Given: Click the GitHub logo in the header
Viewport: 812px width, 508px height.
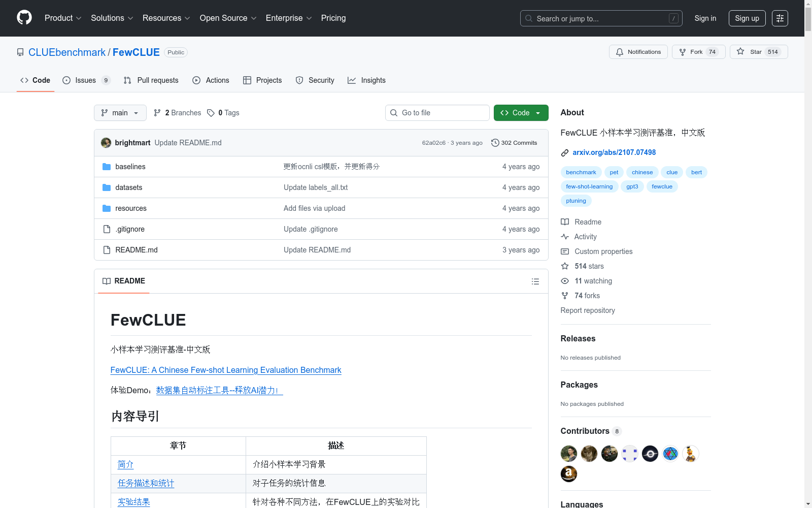Looking at the screenshot, I should point(24,18).
